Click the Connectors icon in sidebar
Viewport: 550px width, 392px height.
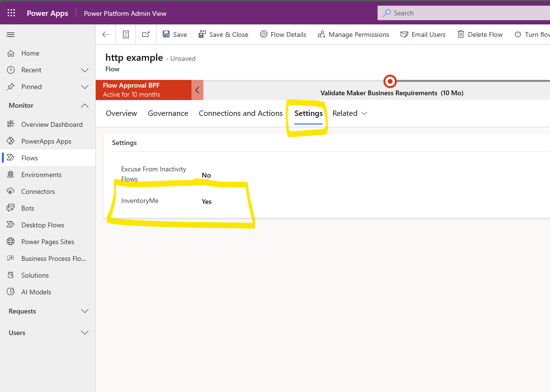pyautogui.click(x=11, y=191)
